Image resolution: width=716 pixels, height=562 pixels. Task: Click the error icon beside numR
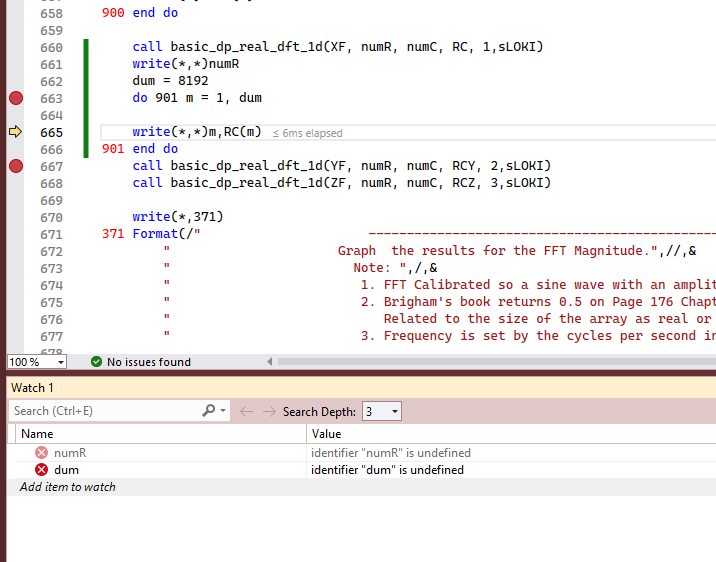(42, 453)
